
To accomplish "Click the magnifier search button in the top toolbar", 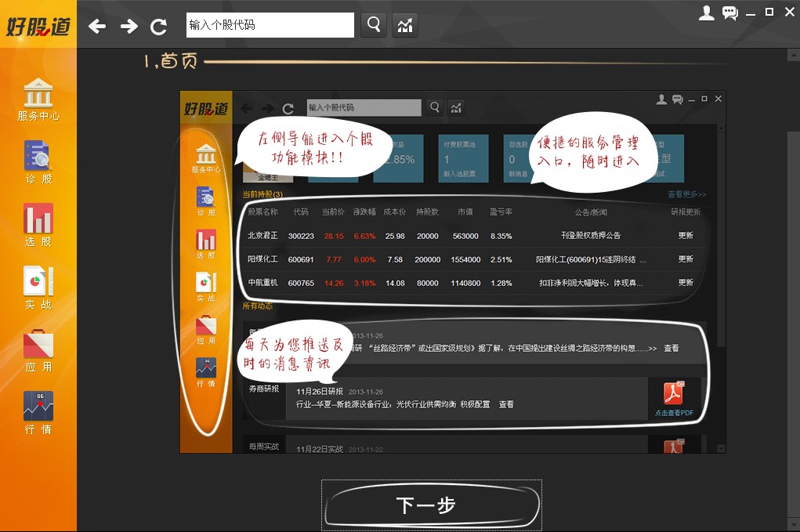I will [x=374, y=24].
